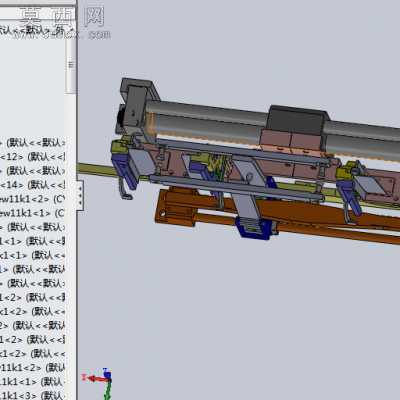This screenshot has width=400, height=400.
Task: Select the tree row containing '<12> (默认<<'
Action: 32,156
